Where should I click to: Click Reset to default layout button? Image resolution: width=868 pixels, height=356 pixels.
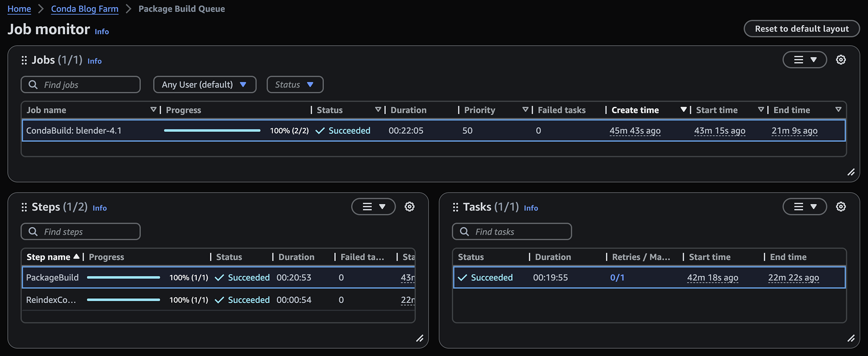[x=802, y=29]
